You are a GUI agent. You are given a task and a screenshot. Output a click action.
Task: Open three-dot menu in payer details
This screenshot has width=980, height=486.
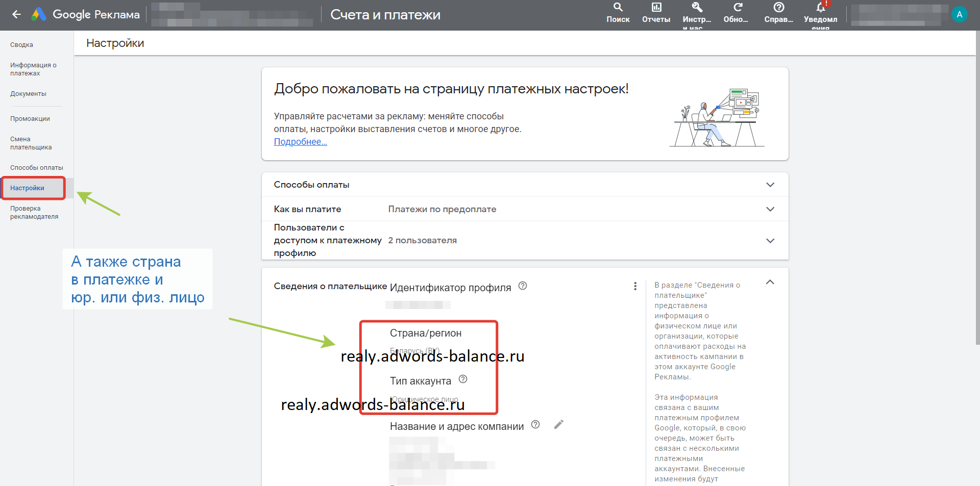(x=635, y=286)
